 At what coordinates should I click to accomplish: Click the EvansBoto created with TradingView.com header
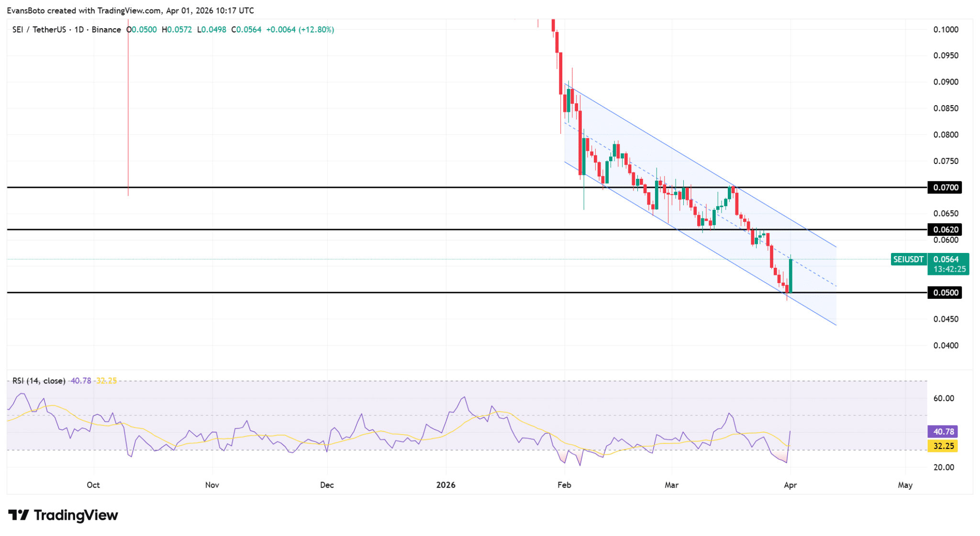130,11
